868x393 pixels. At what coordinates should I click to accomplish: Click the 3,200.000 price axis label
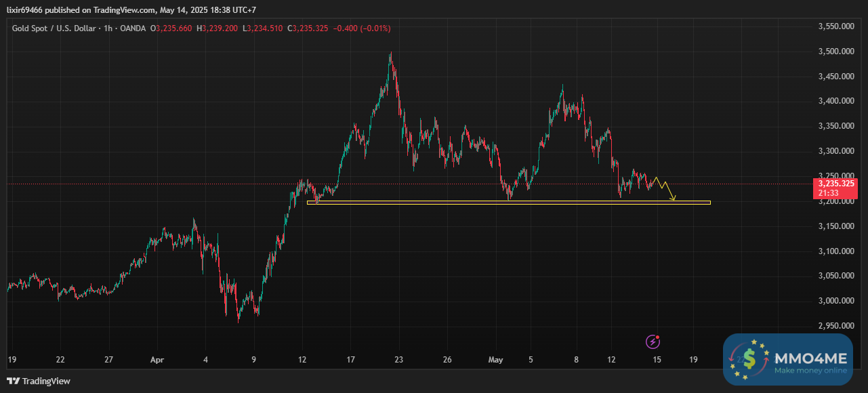coord(835,201)
